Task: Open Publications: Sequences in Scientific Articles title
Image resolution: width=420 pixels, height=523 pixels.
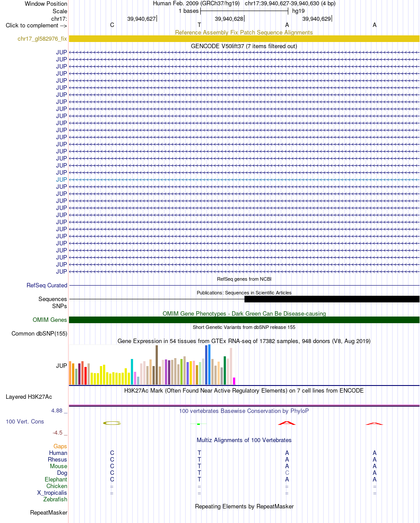Action: click(244, 293)
